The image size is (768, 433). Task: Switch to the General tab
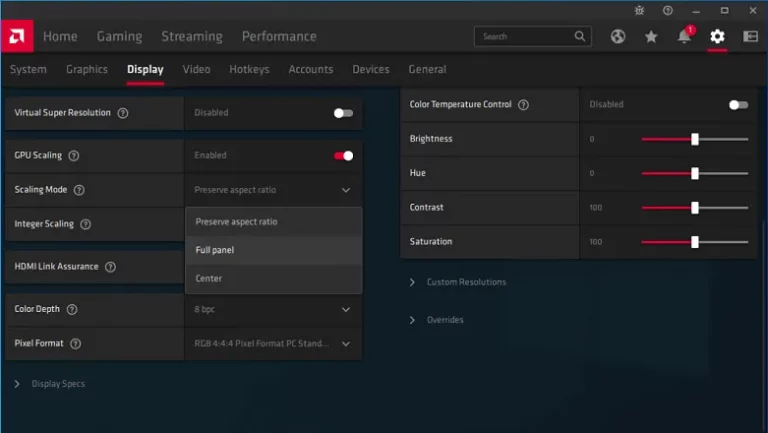[427, 70]
